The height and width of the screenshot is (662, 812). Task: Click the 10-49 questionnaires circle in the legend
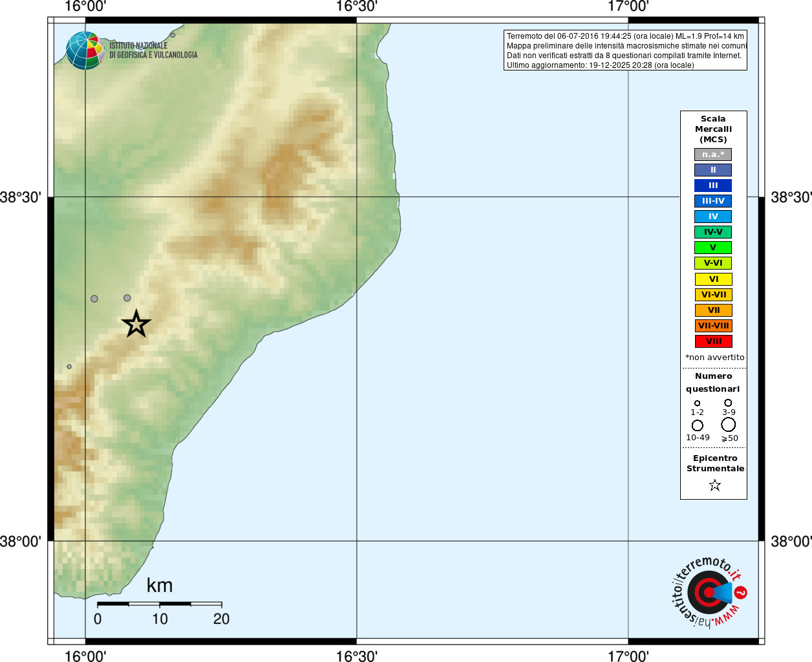point(698,425)
